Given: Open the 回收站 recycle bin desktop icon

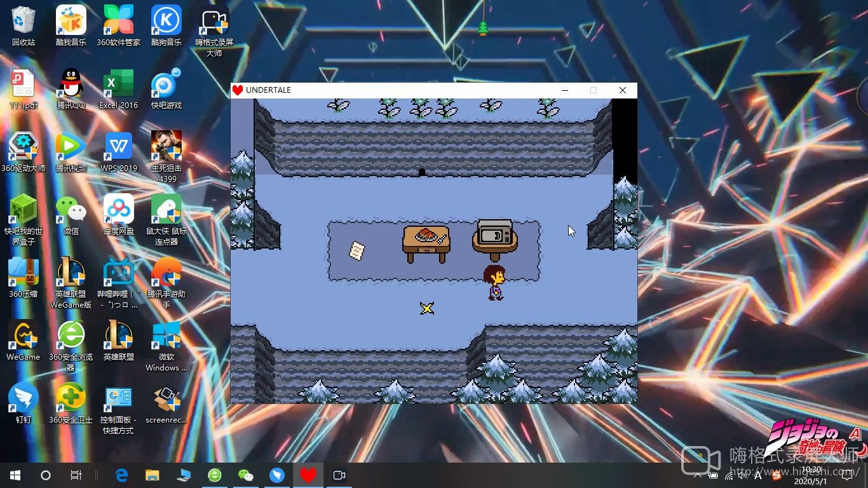Looking at the screenshot, I should point(24,25).
